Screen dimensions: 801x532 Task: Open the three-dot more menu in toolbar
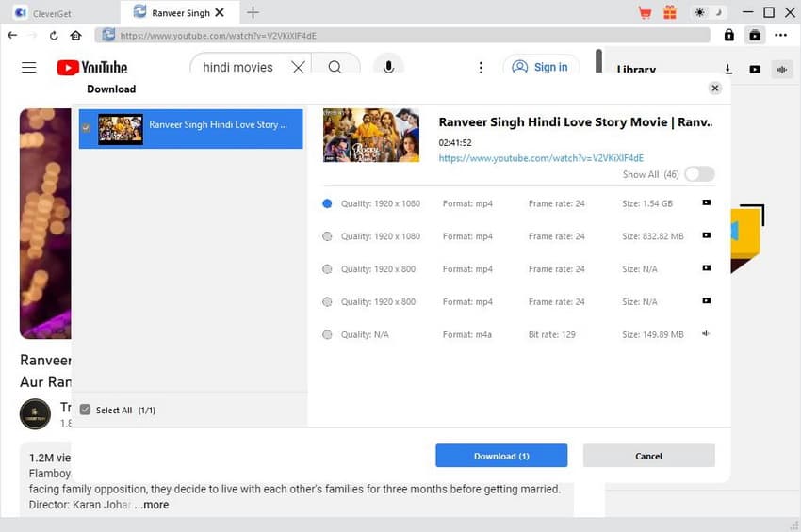780,35
